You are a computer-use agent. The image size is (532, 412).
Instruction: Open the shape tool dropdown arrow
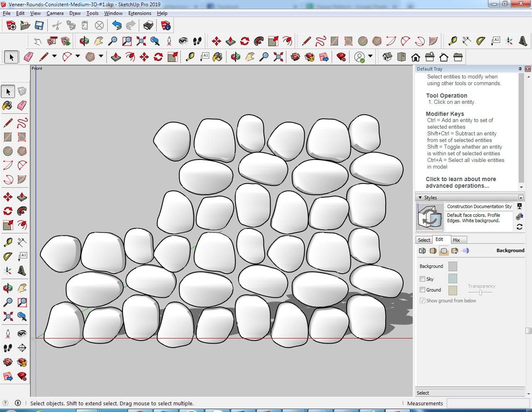101,57
